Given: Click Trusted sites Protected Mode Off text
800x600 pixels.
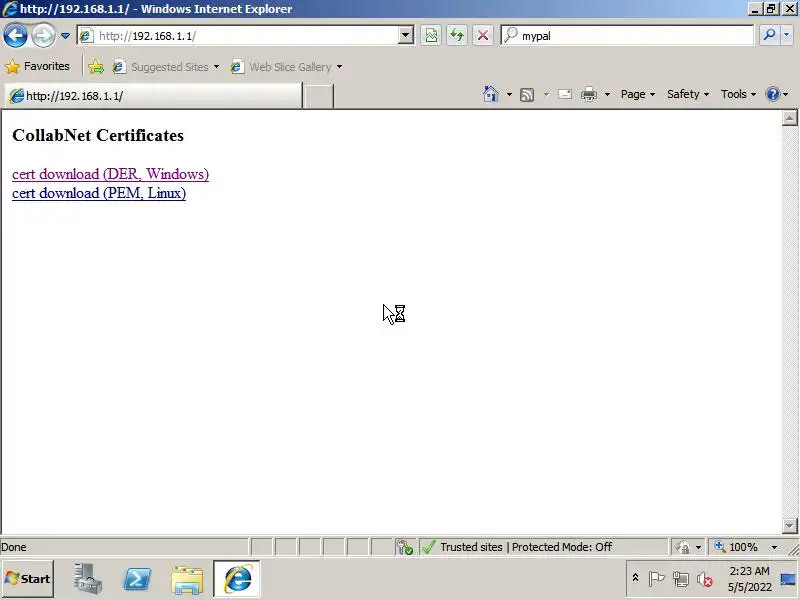Looking at the screenshot, I should tap(526, 547).
